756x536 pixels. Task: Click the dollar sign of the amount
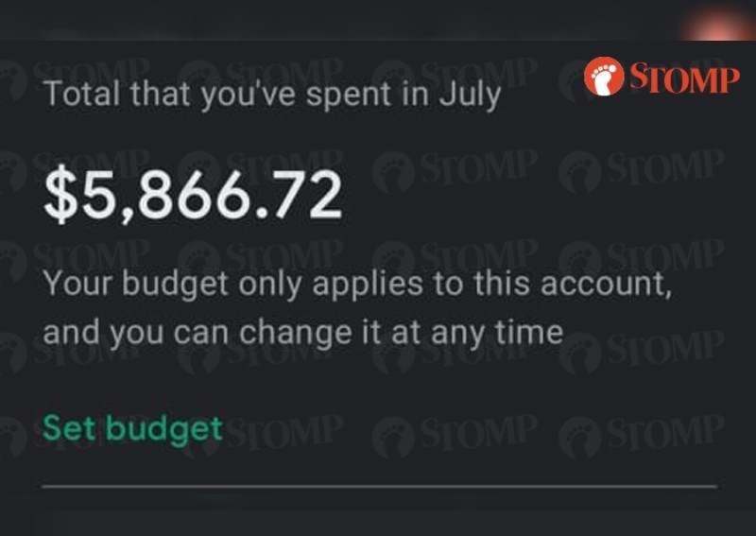click(60, 195)
